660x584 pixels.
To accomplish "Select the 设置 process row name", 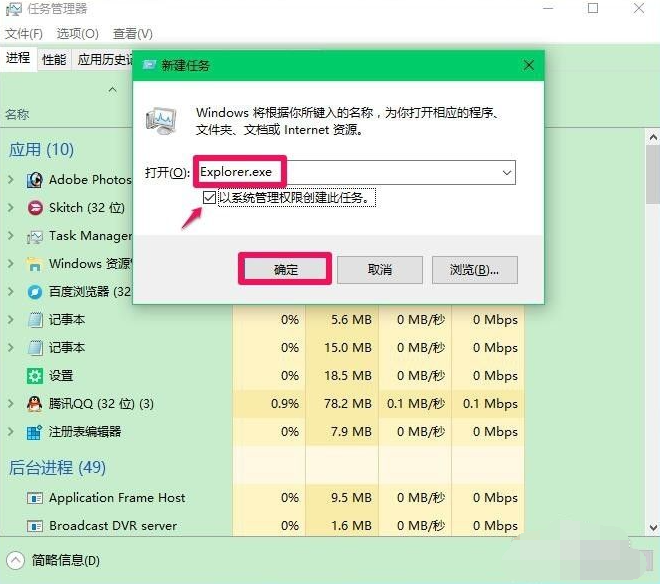I will tap(61, 376).
